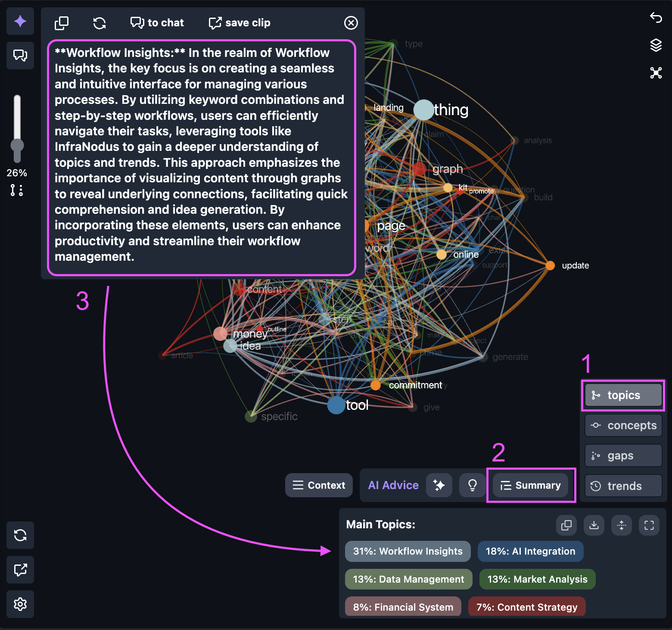This screenshot has width=672, height=630.
Task: Copy main topics with the copy icon
Action: click(x=566, y=525)
